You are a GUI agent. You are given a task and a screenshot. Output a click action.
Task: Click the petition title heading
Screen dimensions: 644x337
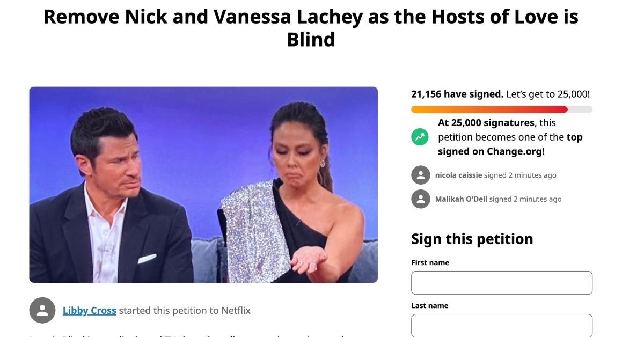[311, 27]
